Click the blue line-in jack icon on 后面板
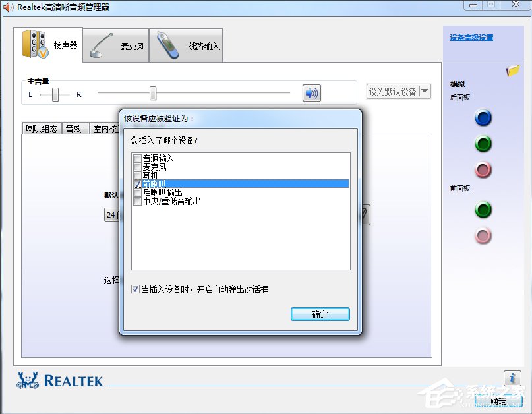The width and height of the screenshot is (532, 414). pyautogui.click(x=483, y=118)
